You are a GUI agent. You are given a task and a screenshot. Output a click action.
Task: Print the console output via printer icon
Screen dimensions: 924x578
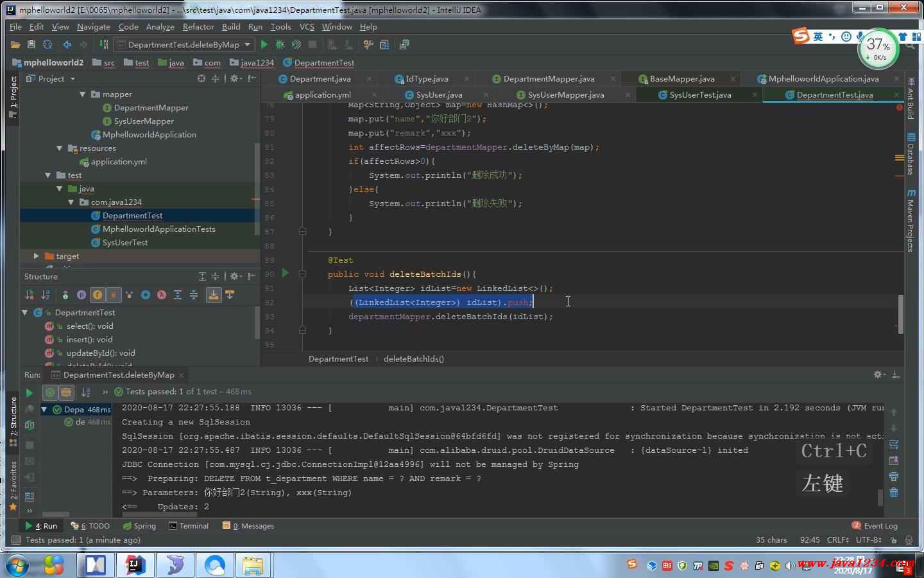[894, 477]
